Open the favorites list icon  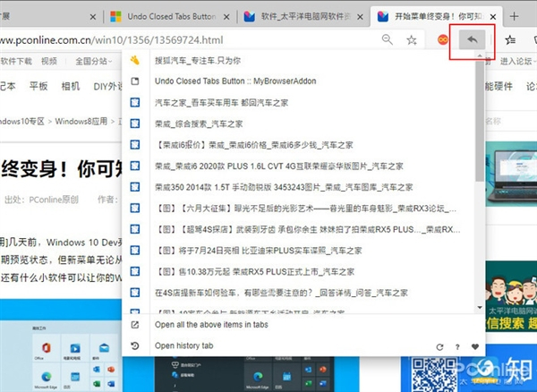[x=510, y=40]
